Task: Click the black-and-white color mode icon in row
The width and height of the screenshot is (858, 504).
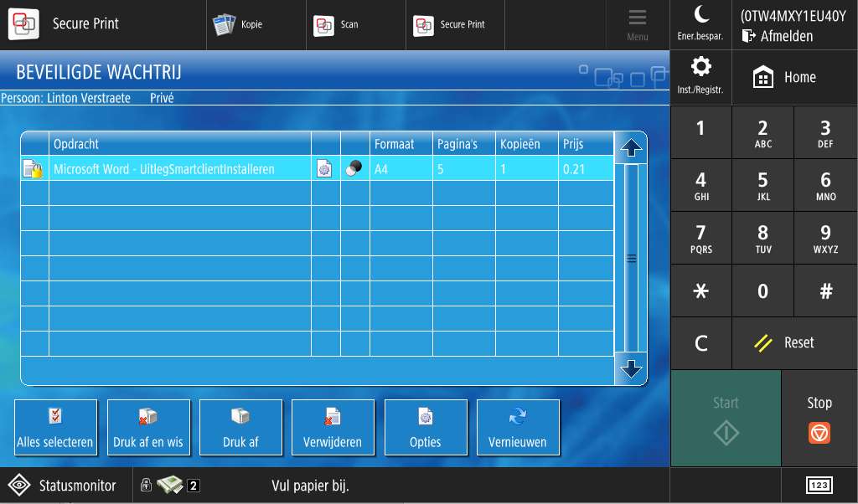Action: tap(354, 168)
